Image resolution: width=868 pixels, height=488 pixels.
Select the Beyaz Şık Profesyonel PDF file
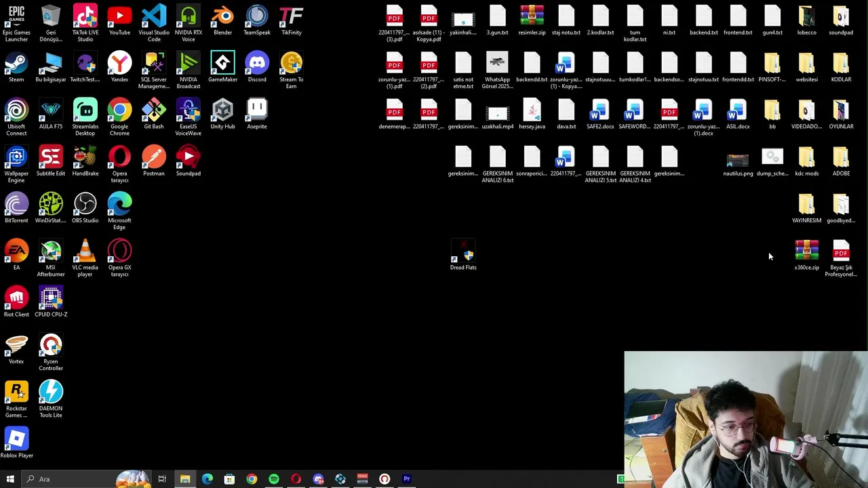[841, 258]
